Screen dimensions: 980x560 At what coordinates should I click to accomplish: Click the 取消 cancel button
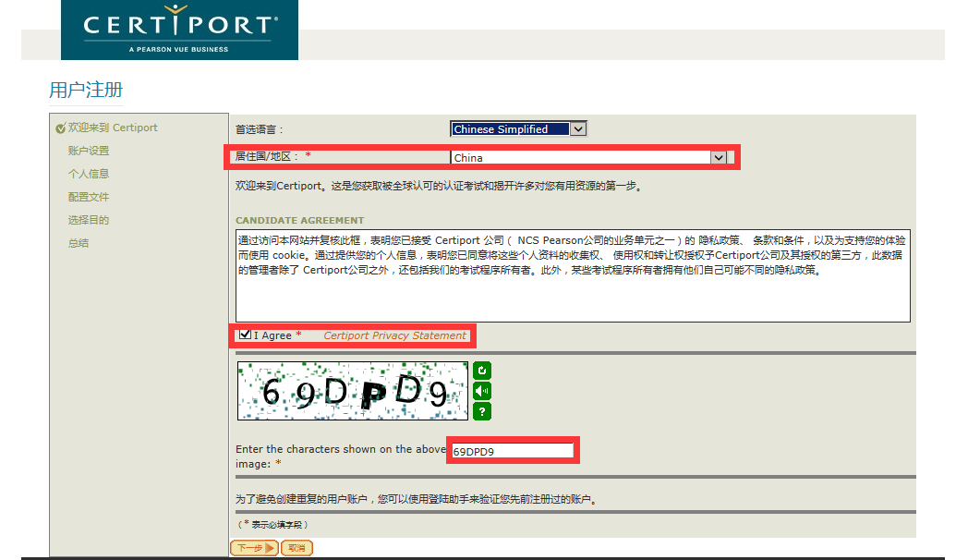tap(296, 548)
